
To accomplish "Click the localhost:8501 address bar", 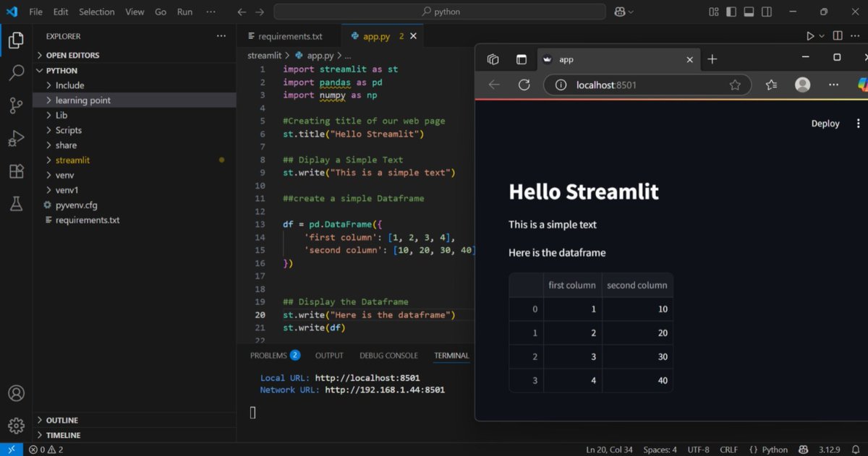I will (647, 85).
